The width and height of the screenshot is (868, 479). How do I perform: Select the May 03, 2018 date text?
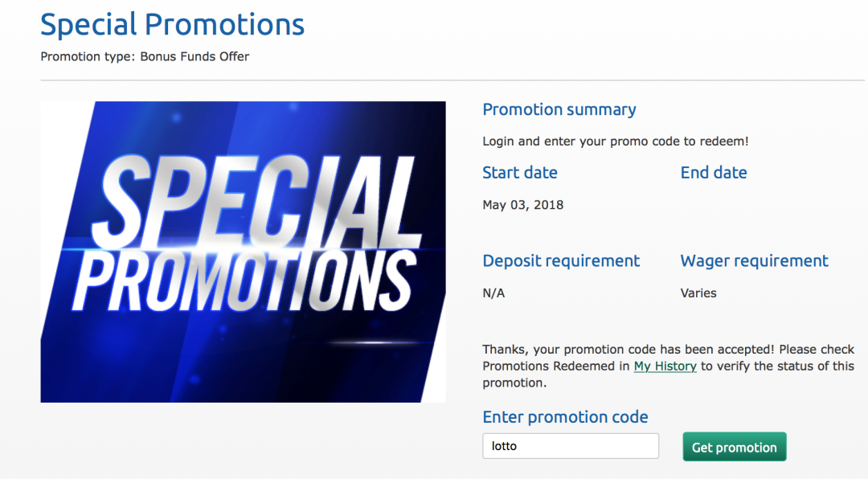coord(522,205)
